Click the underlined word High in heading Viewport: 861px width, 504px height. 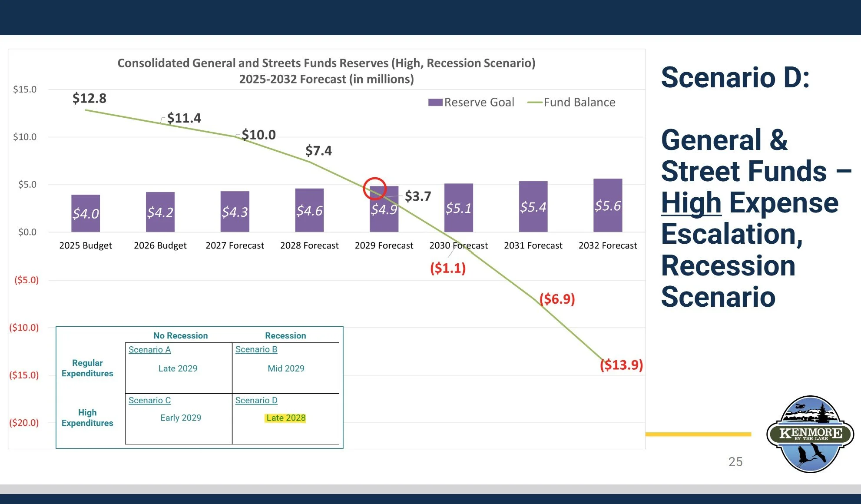coord(691,203)
